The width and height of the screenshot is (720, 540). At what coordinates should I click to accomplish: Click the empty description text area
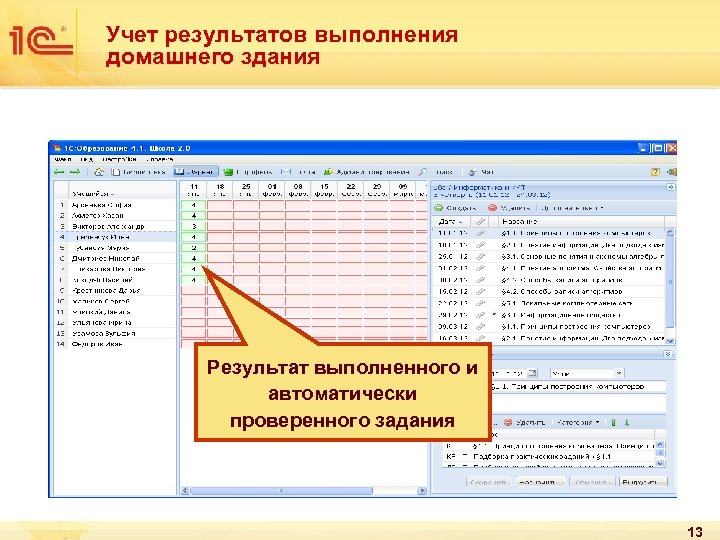[578, 403]
